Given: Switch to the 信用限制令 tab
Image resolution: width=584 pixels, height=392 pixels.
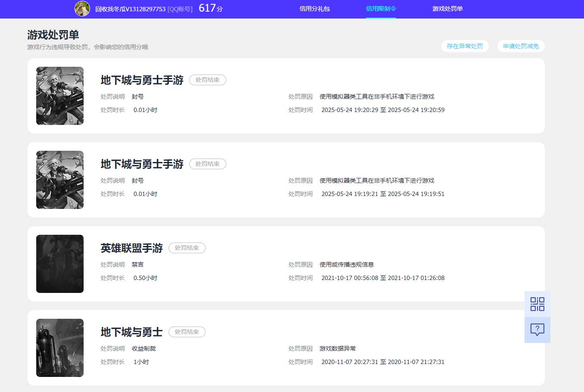Looking at the screenshot, I should (x=381, y=8).
